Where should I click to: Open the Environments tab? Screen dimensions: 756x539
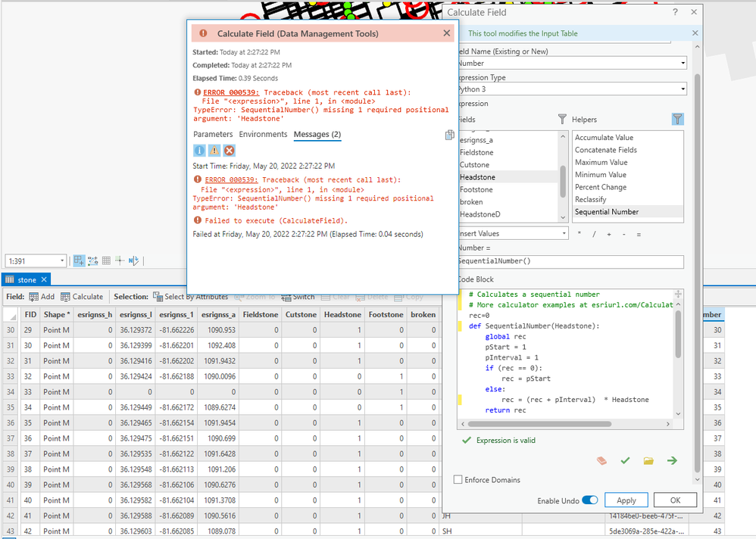[263, 134]
